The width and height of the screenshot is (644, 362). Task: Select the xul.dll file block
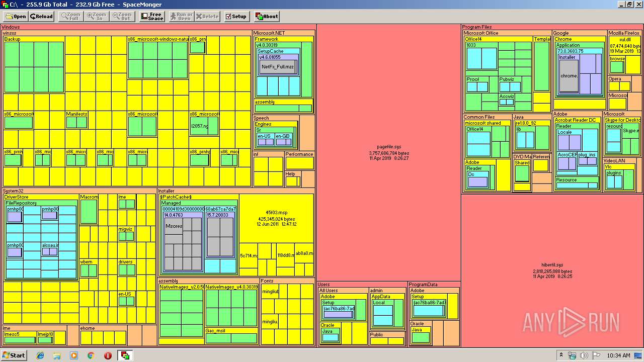(625, 46)
